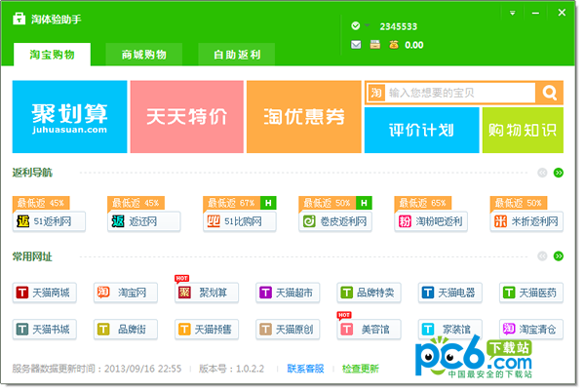Click the orange magnifier search button
Screen dimensions: 585x392
549,93
